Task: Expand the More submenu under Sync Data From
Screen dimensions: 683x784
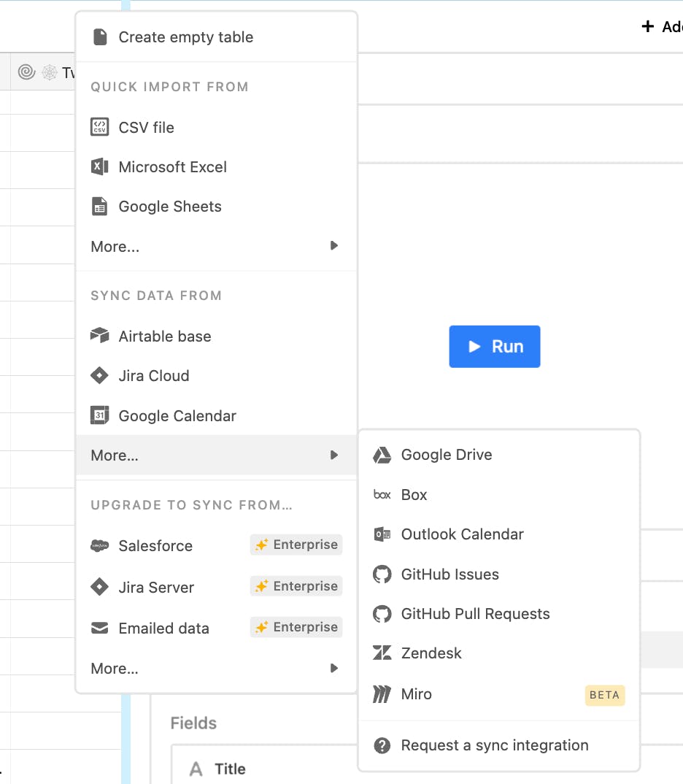Action: [216, 455]
